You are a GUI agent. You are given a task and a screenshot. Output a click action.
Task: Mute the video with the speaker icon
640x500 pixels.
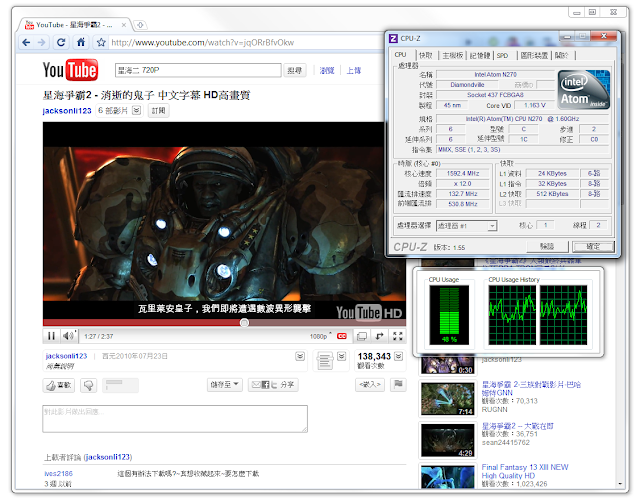(x=69, y=336)
